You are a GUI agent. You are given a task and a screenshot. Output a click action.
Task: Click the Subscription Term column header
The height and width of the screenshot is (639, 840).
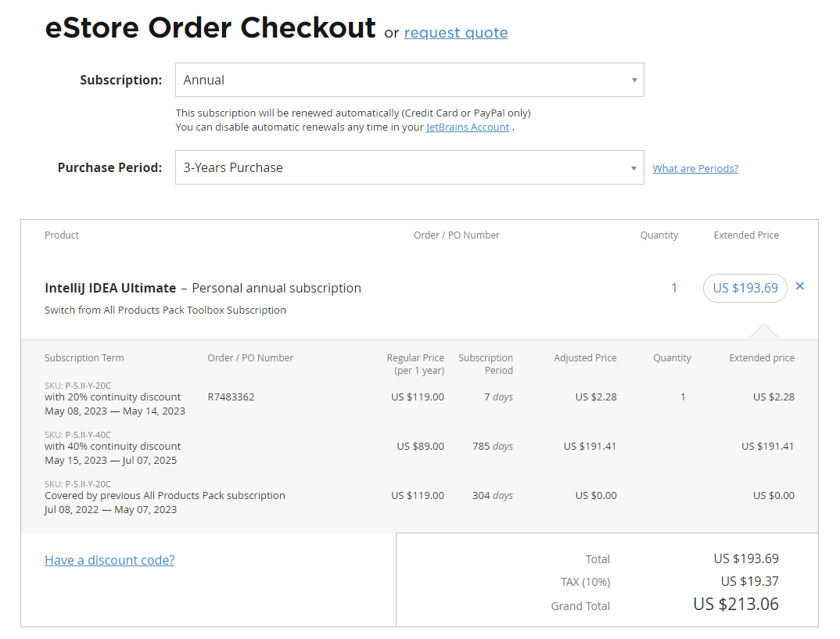tap(84, 357)
